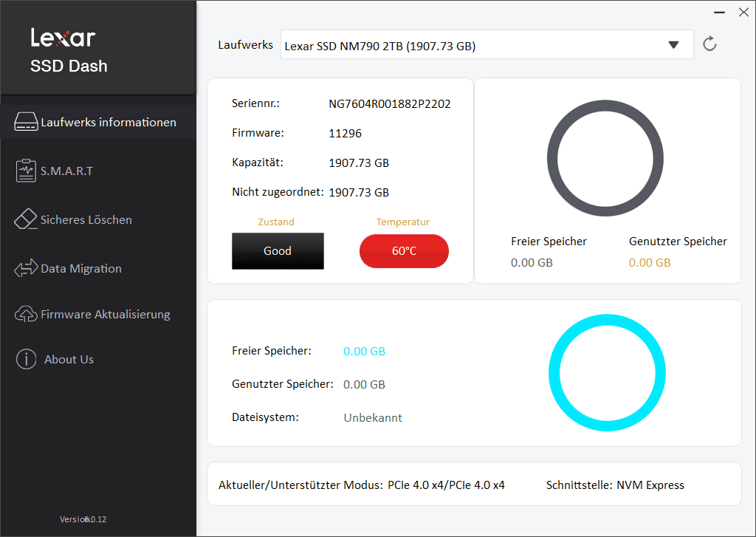Click the red 60°C temperature indicator
This screenshot has width=756, height=537.
[404, 251]
